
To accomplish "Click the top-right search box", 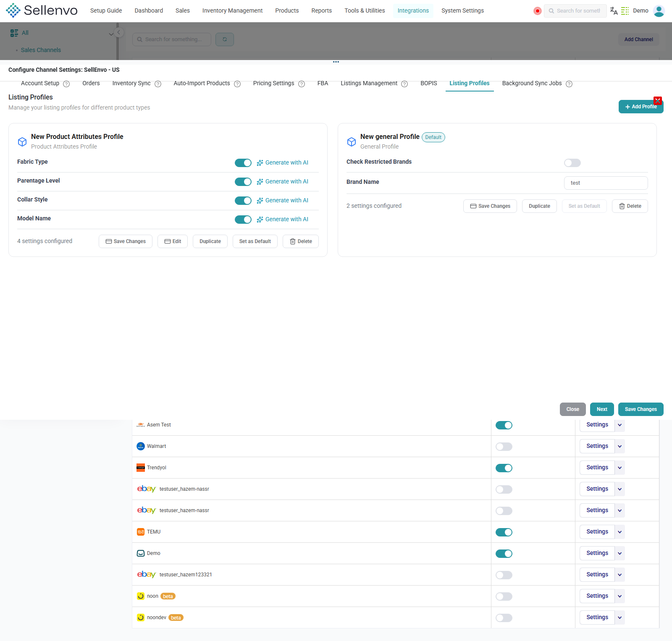I will (x=575, y=11).
